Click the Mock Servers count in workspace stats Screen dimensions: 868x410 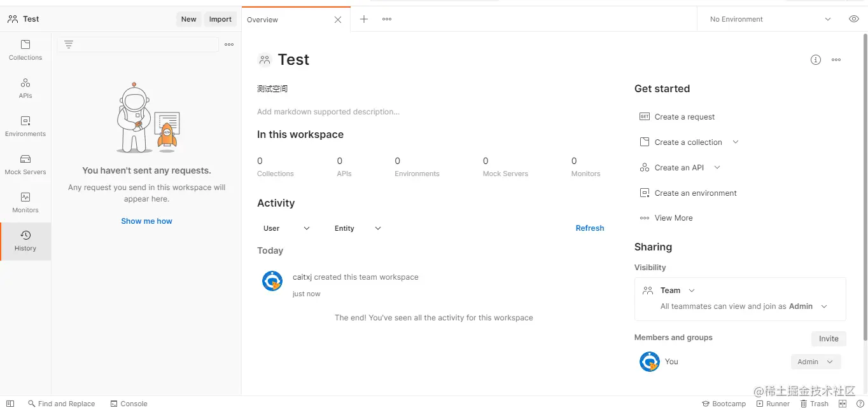pyautogui.click(x=505, y=167)
